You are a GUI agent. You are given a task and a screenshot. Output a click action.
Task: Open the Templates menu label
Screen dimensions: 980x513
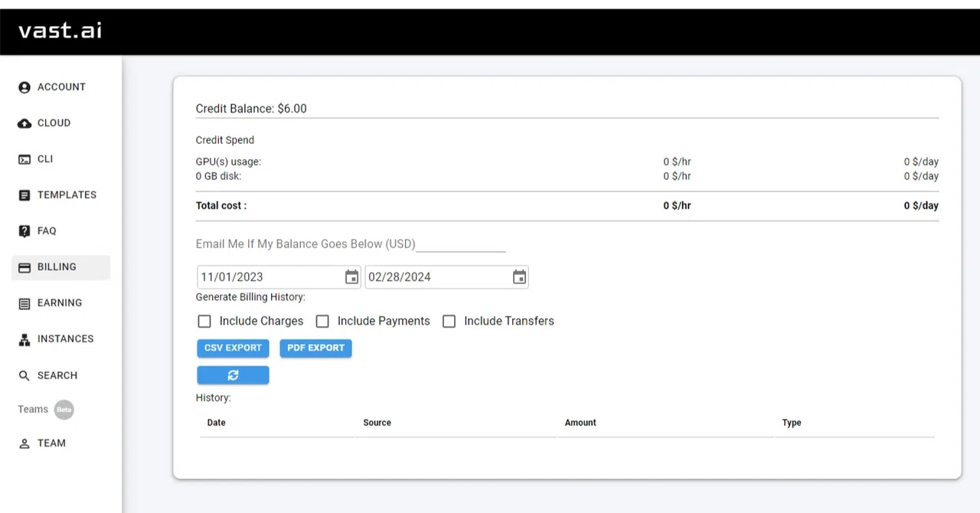(67, 195)
